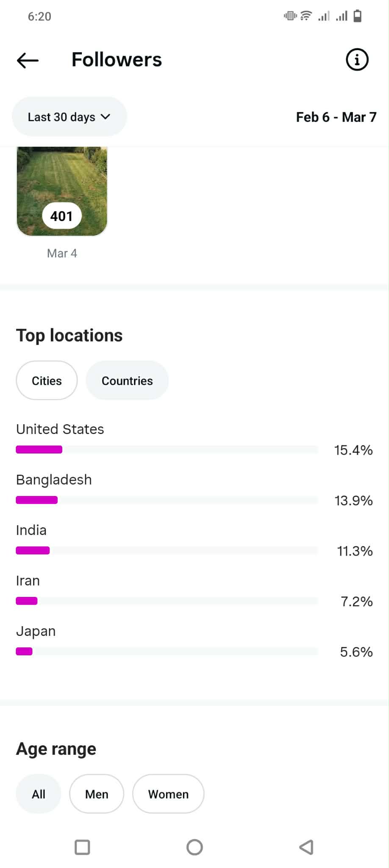Tap the vibrate mode status icon
Viewport: 389px width, 868px height.
click(x=290, y=16)
